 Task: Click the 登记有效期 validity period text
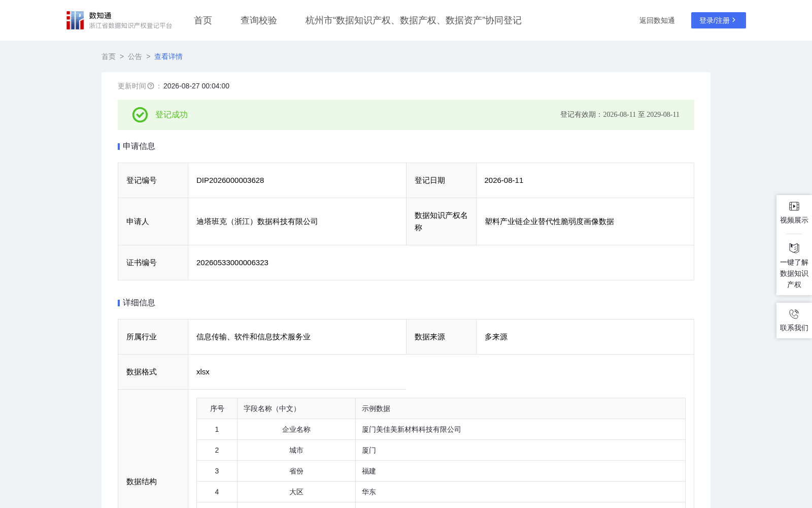click(x=620, y=115)
